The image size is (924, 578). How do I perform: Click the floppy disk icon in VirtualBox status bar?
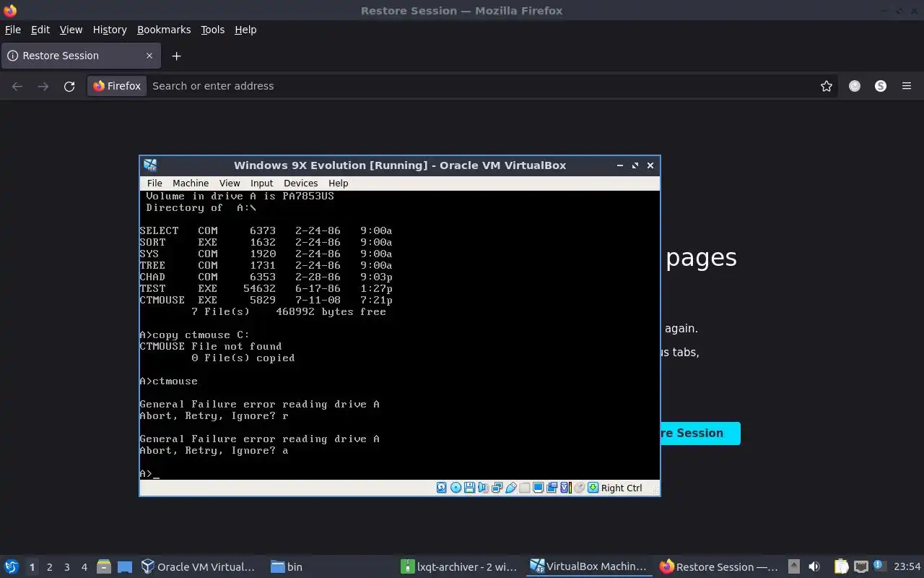click(469, 488)
